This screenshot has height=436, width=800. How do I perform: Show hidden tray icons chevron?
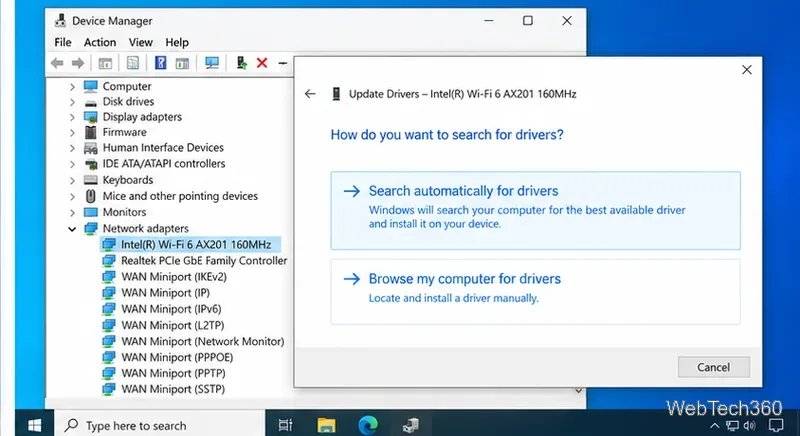coord(715,425)
